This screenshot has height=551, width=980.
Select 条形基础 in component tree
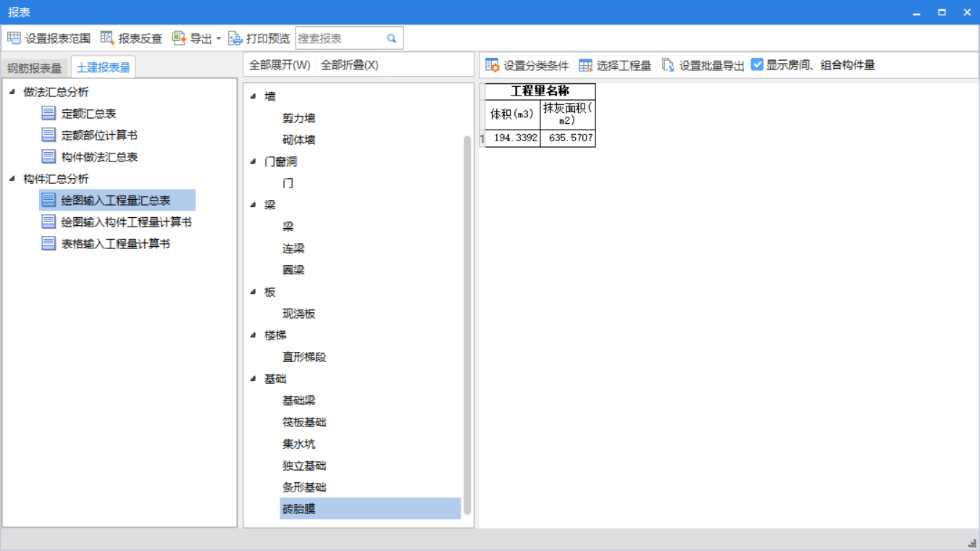(304, 487)
